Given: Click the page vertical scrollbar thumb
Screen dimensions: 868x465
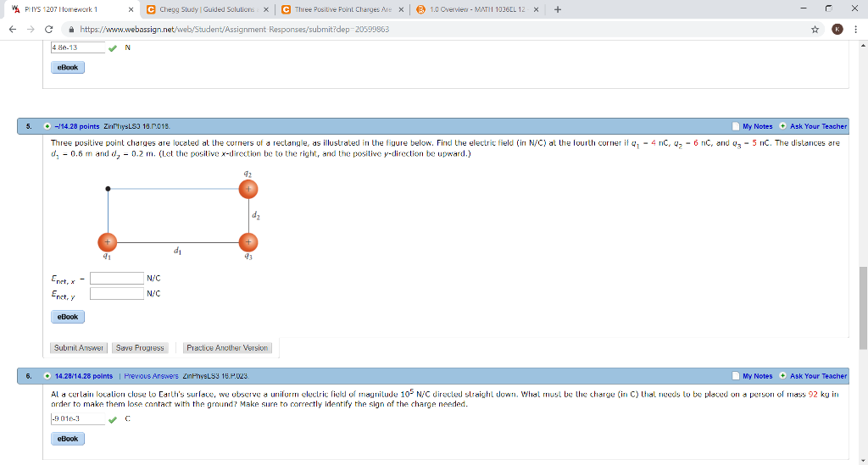Looking at the screenshot, I should pos(862,308).
